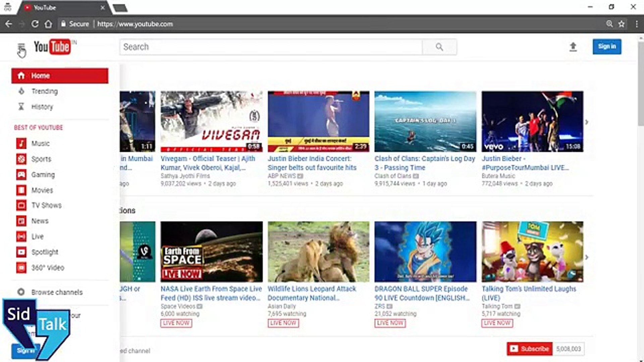644x362 pixels.
Task: Open Music category icon
Action: point(21,143)
